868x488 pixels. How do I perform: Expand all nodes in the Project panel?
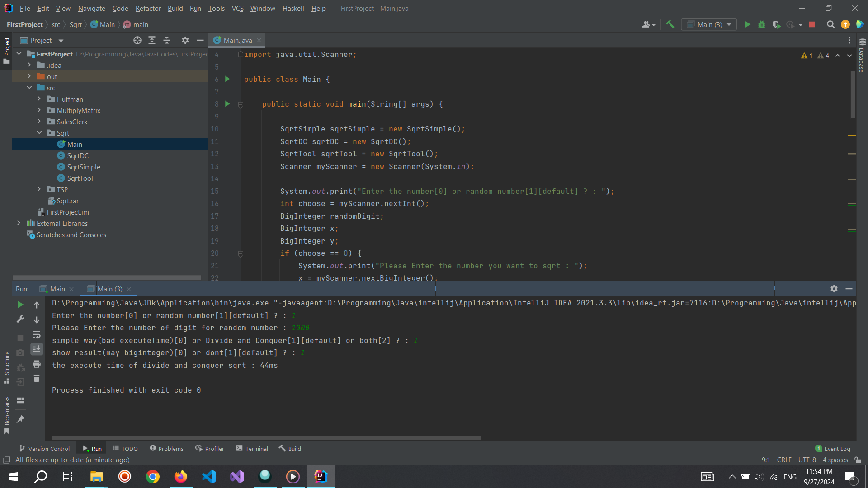[152, 41]
